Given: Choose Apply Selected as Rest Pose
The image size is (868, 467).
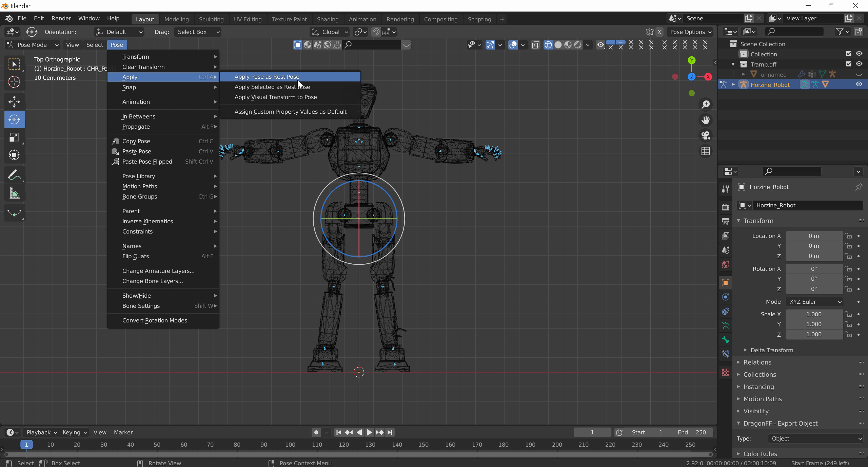Looking at the screenshot, I should point(272,87).
